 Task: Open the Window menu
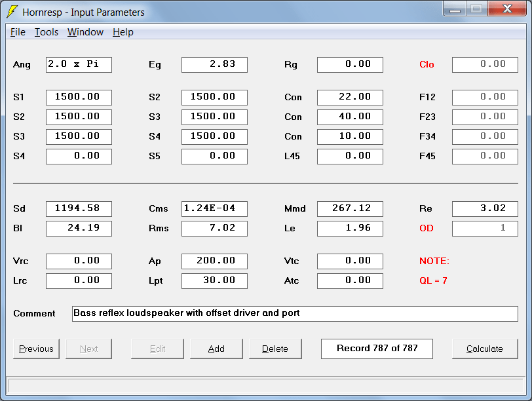click(x=85, y=32)
